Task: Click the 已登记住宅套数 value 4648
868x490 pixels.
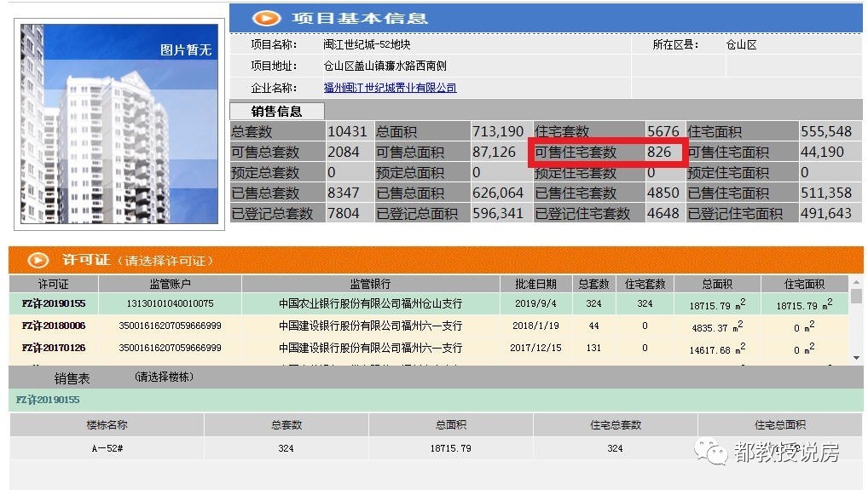Action: click(663, 214)
